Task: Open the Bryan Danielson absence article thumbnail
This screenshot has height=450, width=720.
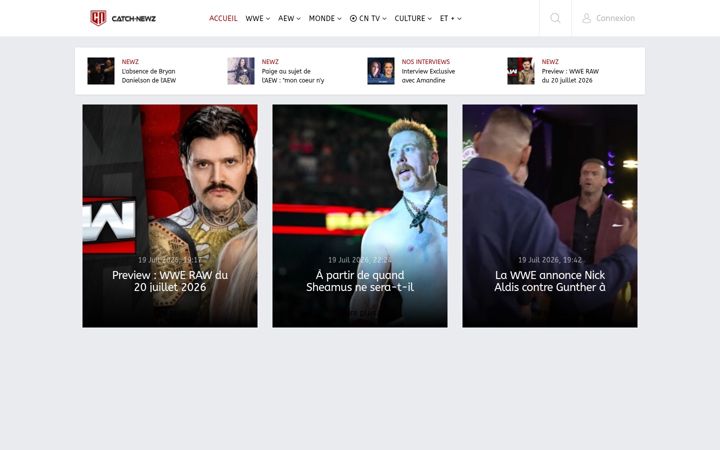Action: (x=101, y=71)
